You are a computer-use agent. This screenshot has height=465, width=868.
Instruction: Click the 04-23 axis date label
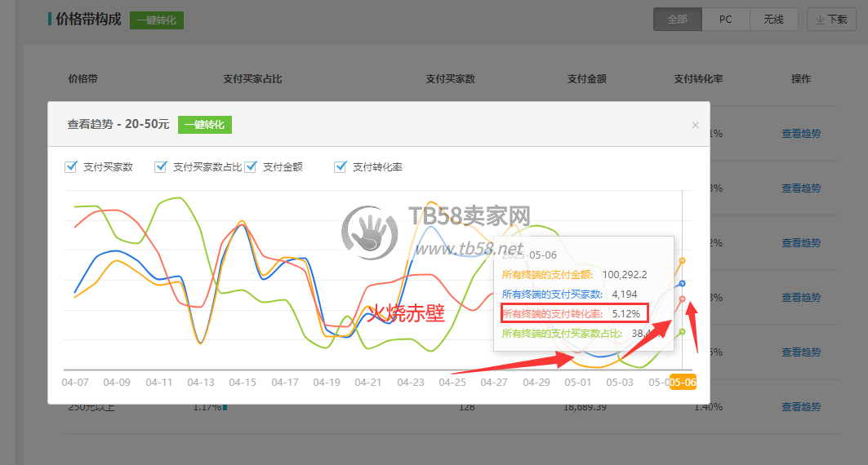[x=411, y=383]
